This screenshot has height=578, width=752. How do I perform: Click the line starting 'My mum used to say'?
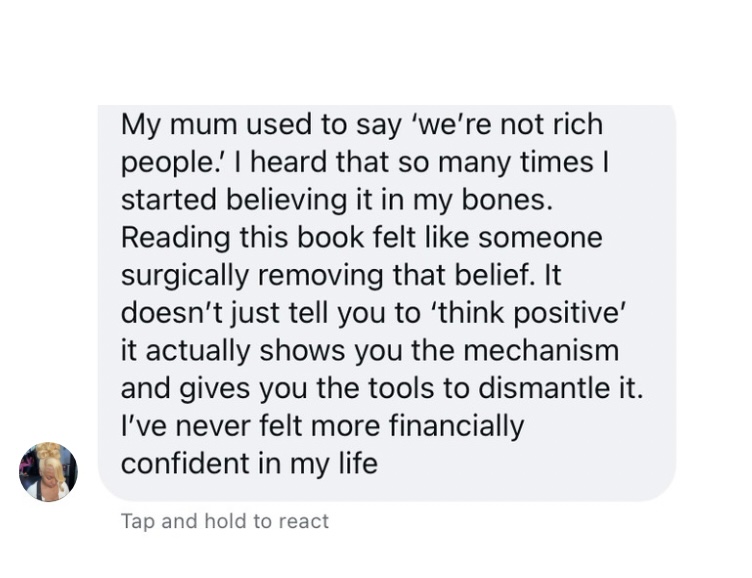(362, 124)
